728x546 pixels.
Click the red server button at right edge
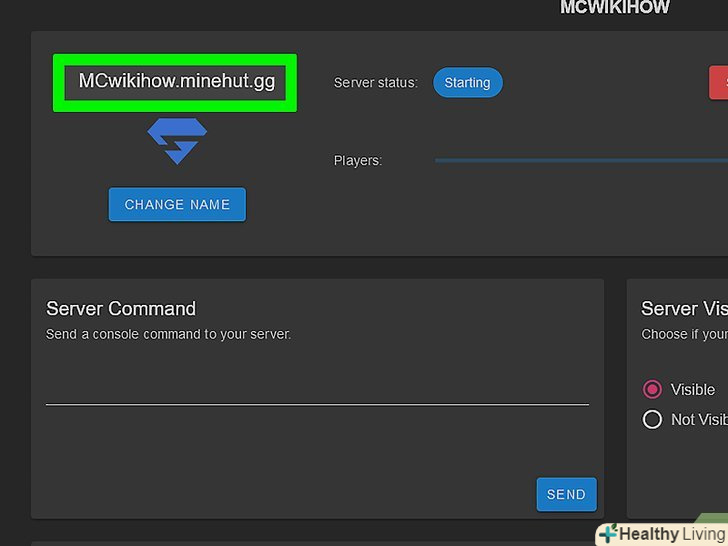coord(718,83)
